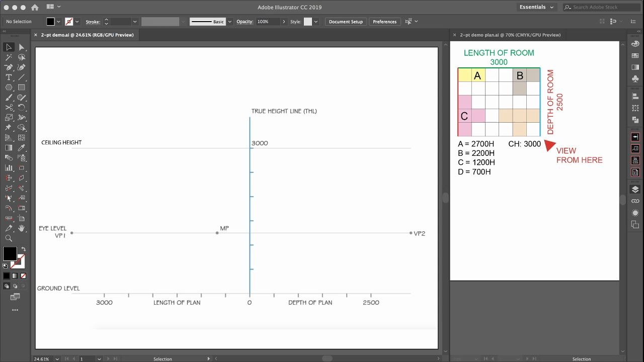Set paint mode to Gradient
This screenshot has width=644, height=362.
coord(15,276)
